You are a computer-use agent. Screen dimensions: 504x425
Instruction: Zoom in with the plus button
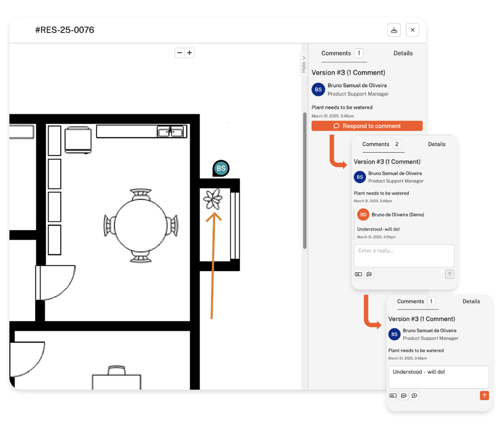(x=189, y=53)
